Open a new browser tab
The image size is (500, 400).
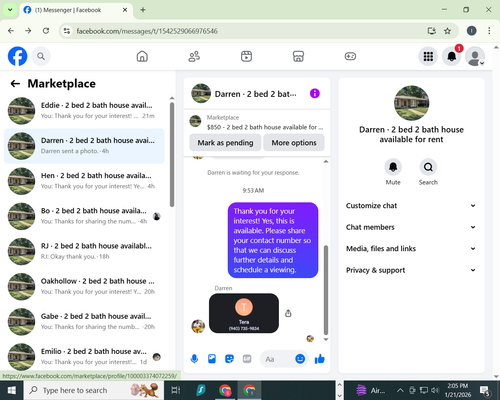[143, 10]
